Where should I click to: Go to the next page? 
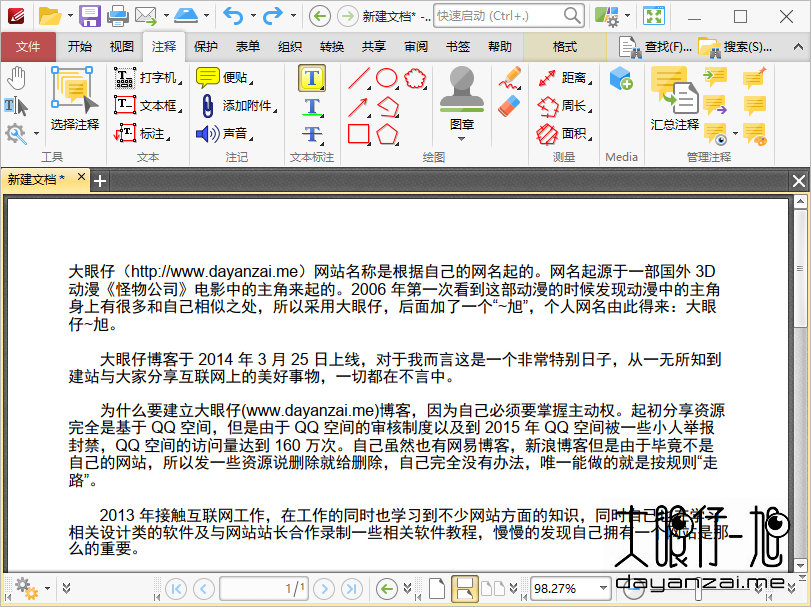click(x=324, y=588)
